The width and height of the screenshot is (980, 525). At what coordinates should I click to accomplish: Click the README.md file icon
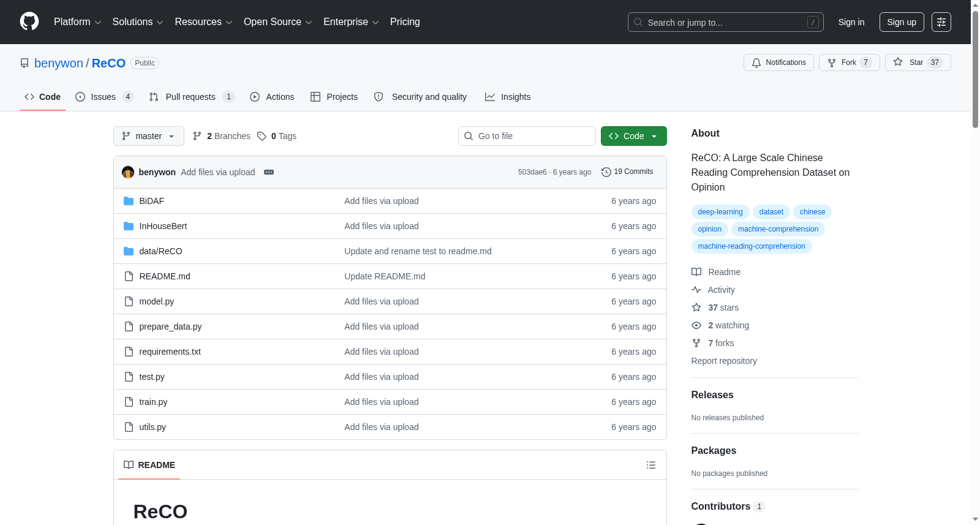point(129,276)
